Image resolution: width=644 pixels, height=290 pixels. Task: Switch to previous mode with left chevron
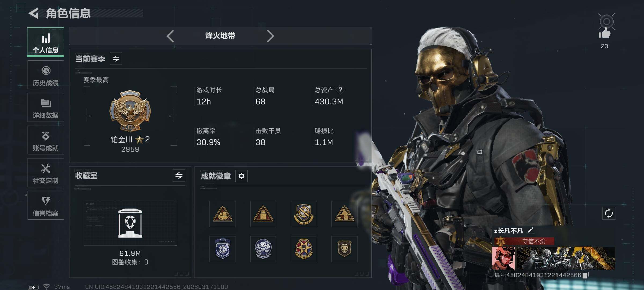coord(170,36)
